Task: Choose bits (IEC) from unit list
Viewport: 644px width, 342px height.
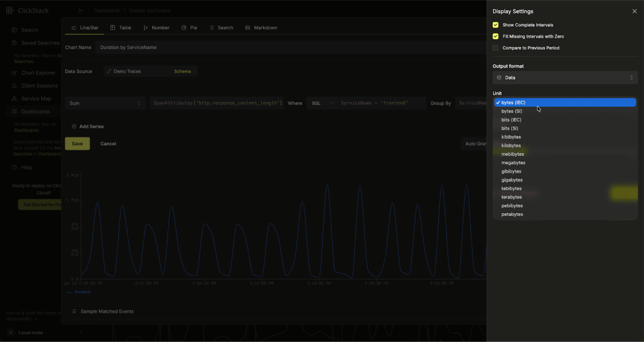Action: click(565, 120)
